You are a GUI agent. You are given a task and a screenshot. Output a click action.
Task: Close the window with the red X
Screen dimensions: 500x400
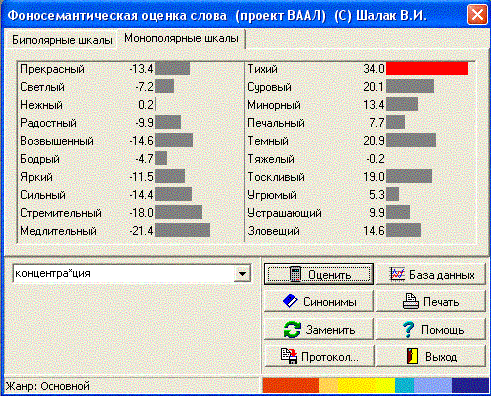477,15
